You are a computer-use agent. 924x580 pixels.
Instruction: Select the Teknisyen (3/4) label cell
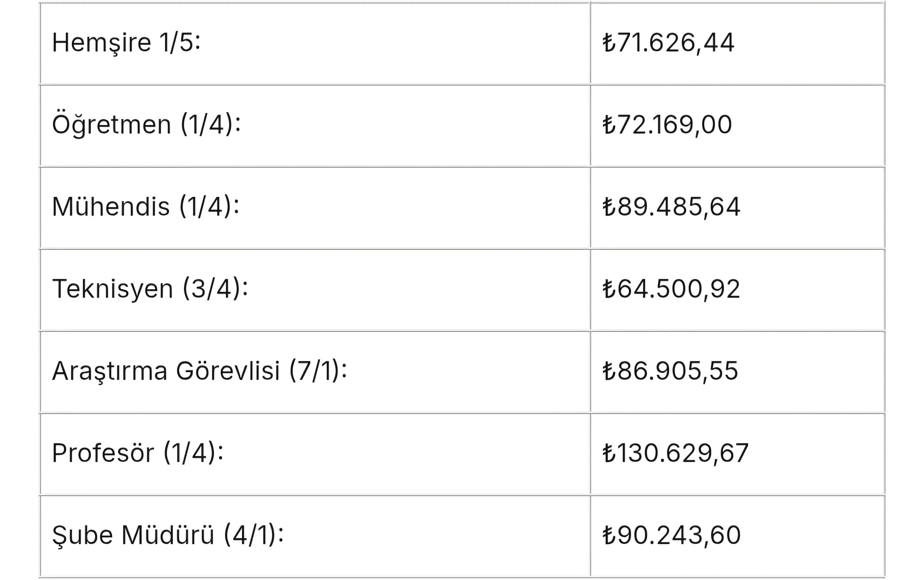[150, 289]
